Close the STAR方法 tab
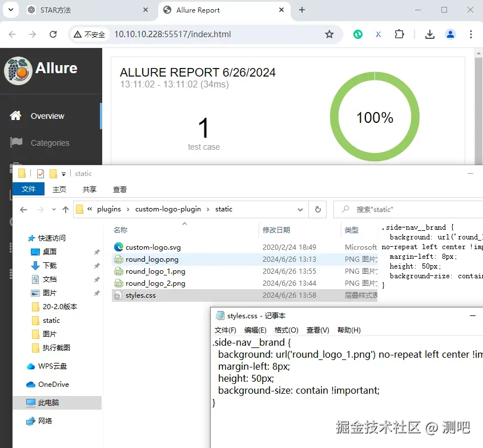Image resolution: width=483 pixels, height=448 pixels. (x=146, y=10)
